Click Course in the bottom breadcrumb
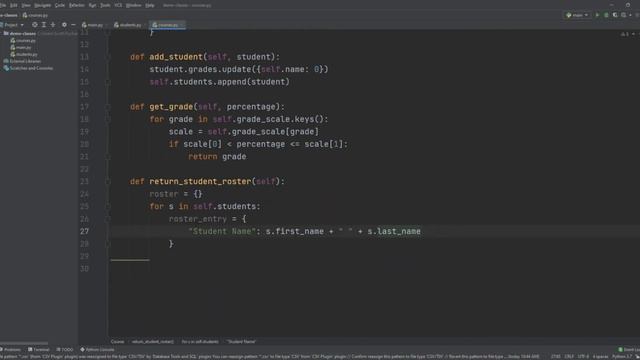Viewport: 640px width, 360px height. click(x=118, y=342)
